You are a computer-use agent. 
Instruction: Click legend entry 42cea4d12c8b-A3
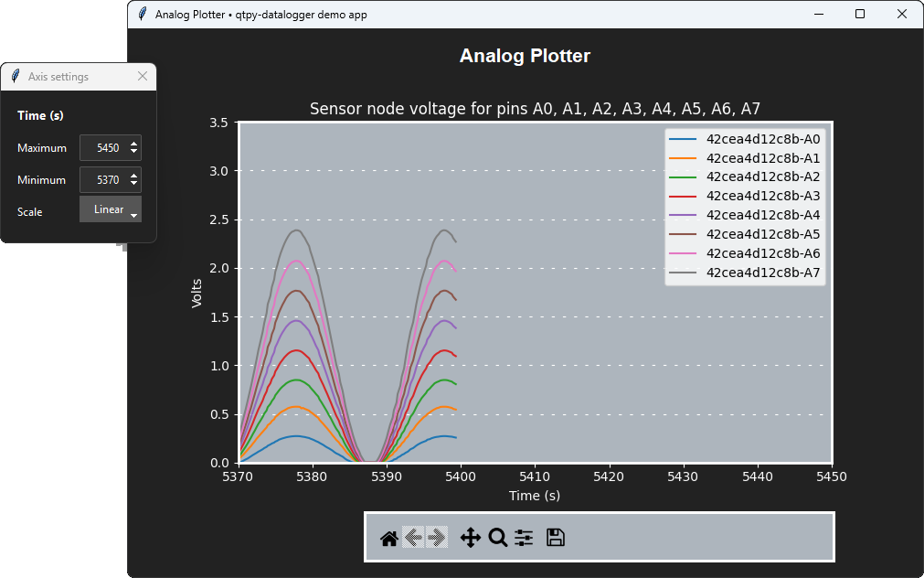[744, 196]
